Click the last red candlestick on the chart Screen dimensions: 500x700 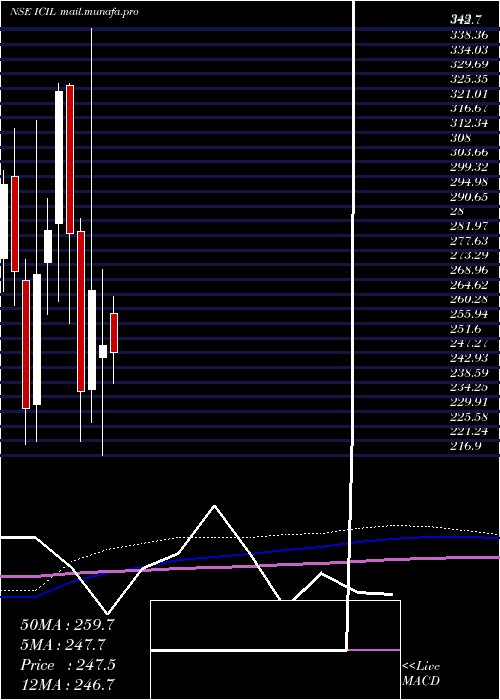[114, 333]
